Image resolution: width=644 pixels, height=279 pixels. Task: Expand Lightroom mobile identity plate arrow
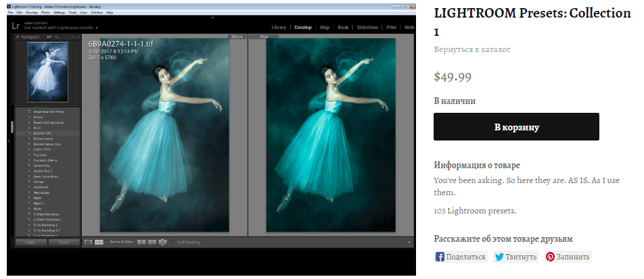(x=97, y=28)
